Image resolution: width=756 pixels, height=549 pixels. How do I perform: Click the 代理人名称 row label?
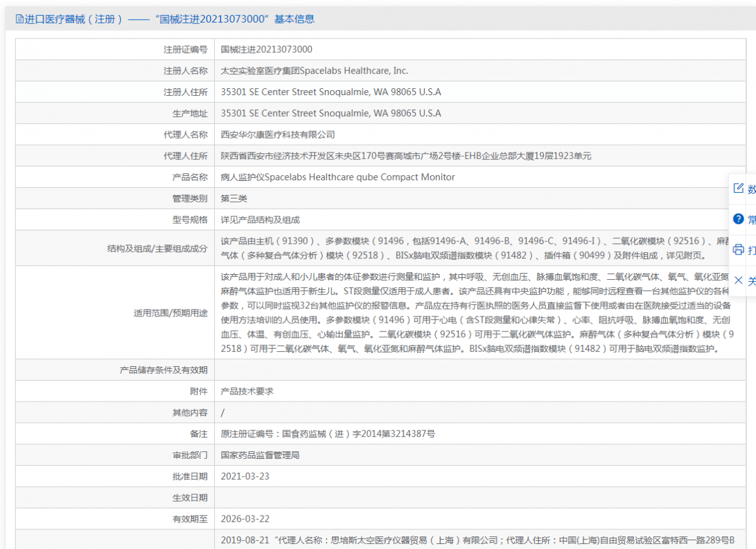tap(185, 135)
